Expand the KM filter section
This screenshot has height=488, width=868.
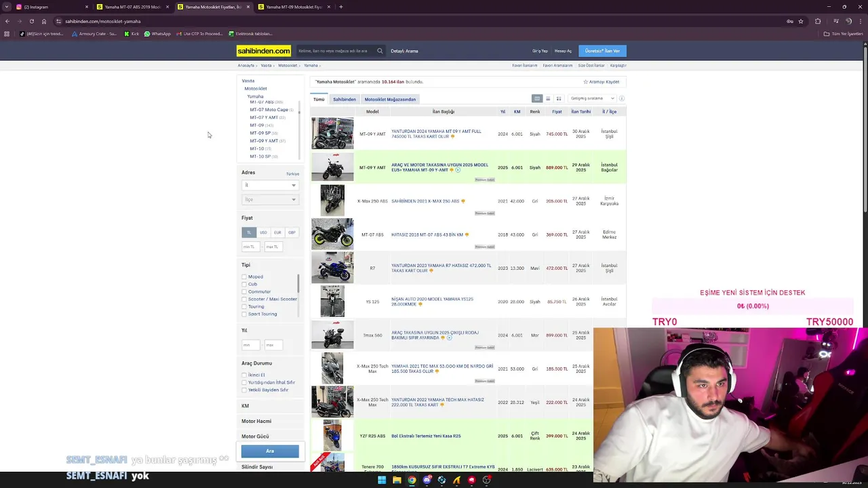[270, 406]
